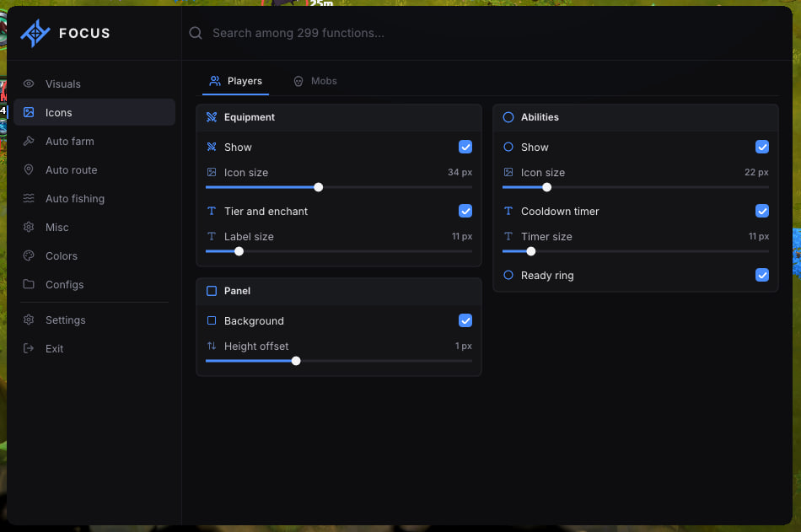Click the crossed swords icon in Equipment header

point(212,117)
